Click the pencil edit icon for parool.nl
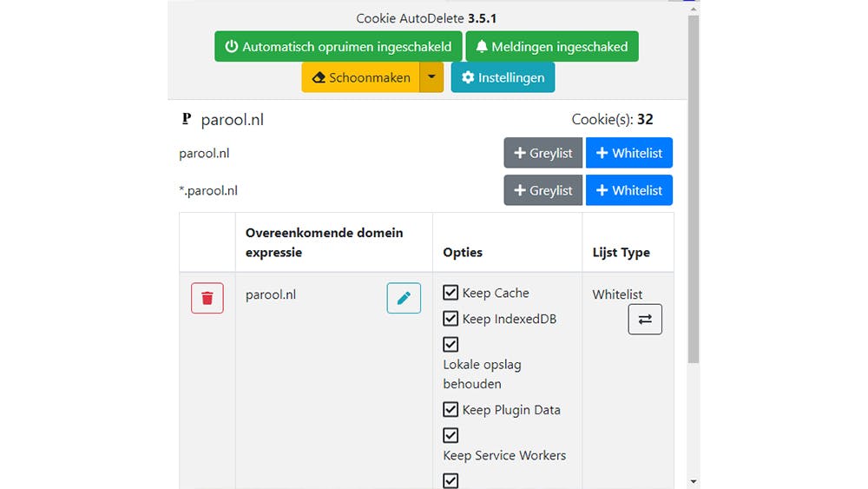This screenshot has height=489, width=868. pos(404,298)
